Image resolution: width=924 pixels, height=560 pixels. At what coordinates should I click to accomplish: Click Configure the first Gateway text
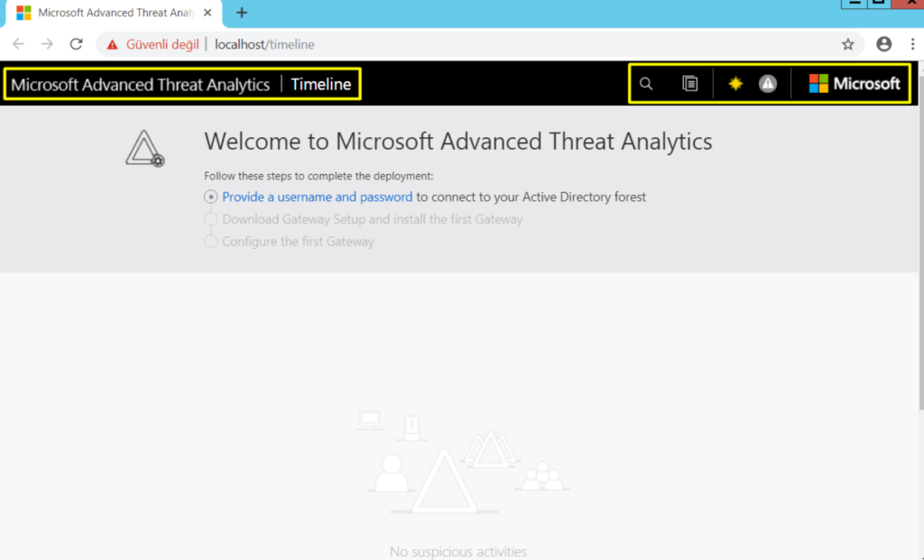(x=298, y=242)
